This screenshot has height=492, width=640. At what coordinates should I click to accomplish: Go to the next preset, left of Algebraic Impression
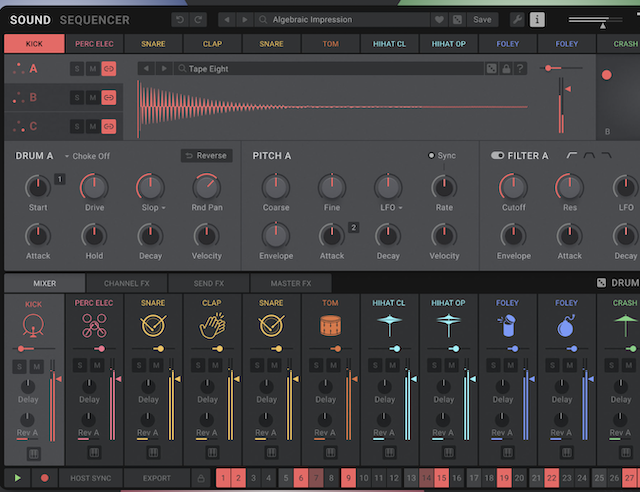pos(244,20)
